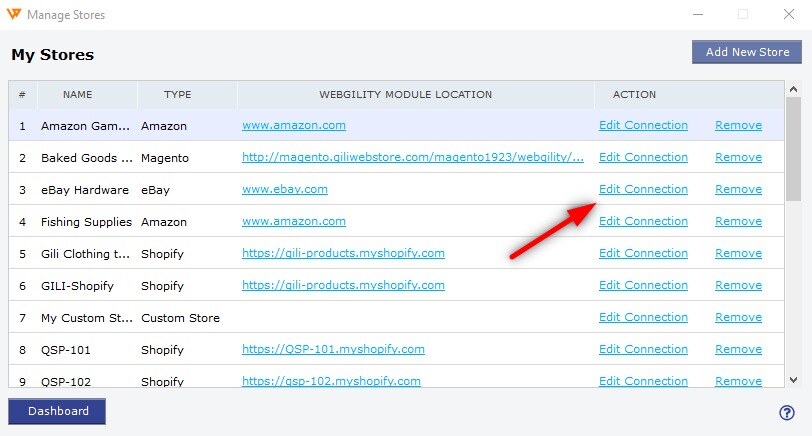Edit Connection for QSP-101 store

(643, 350)
